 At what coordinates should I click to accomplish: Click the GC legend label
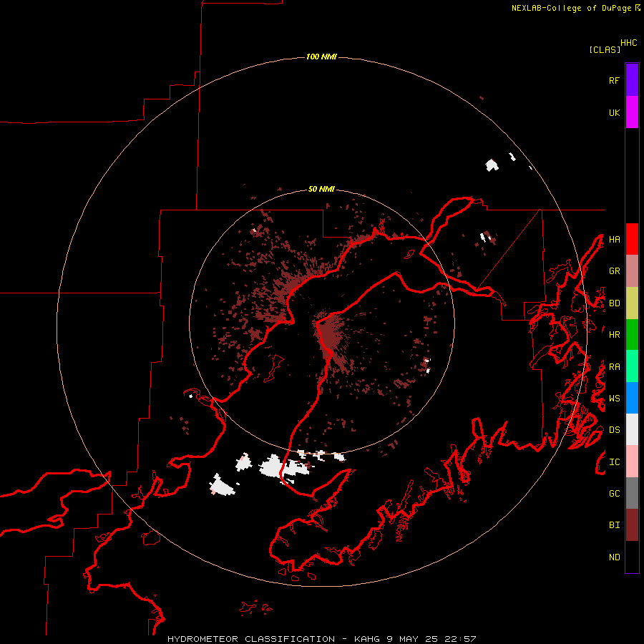[614, 494]
